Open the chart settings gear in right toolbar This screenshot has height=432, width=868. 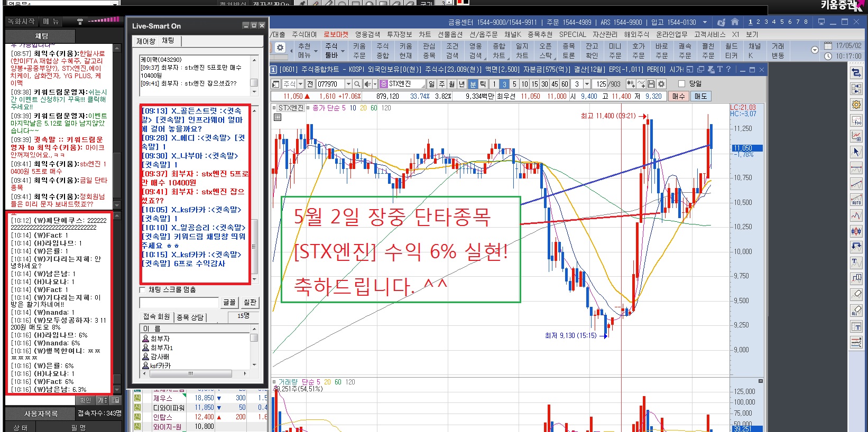856,105
